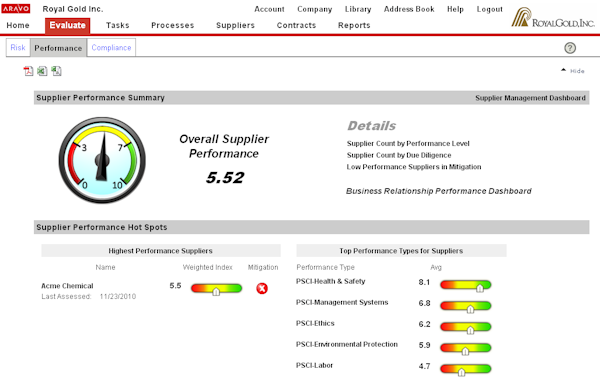Open PSCI-Health & Safety performance type
Image resolution: width=600 pixels, height=383 pixels.
pyautogui.click(x=331, y=281)
